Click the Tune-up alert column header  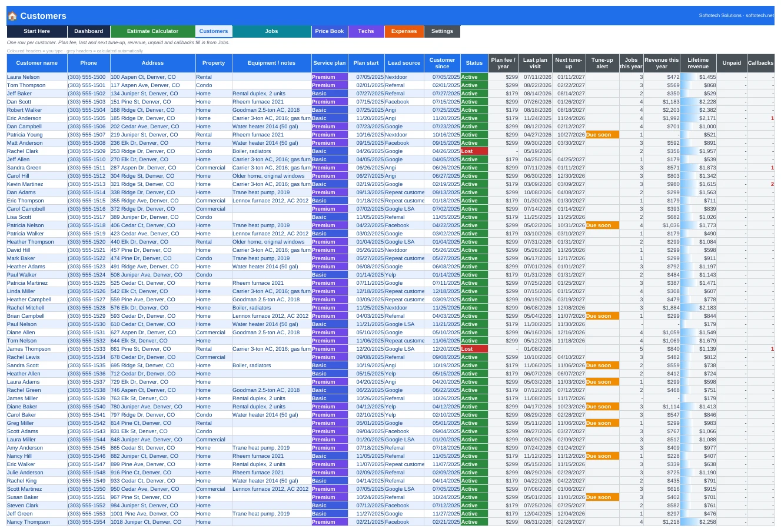[602, 63]
